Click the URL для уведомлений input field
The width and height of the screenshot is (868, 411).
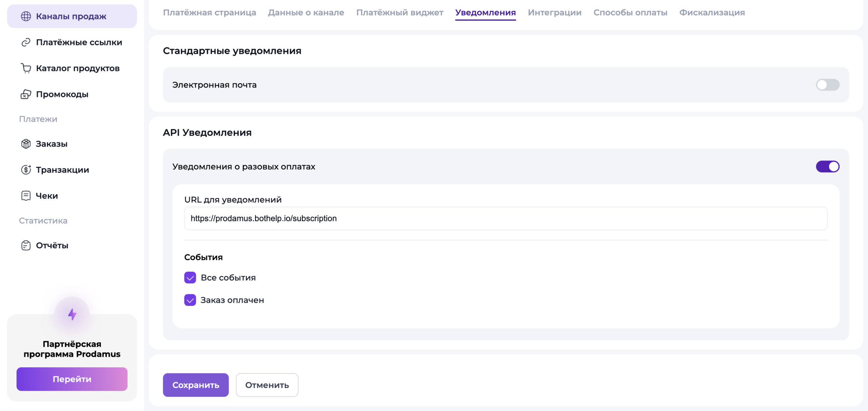coord(506,218)
